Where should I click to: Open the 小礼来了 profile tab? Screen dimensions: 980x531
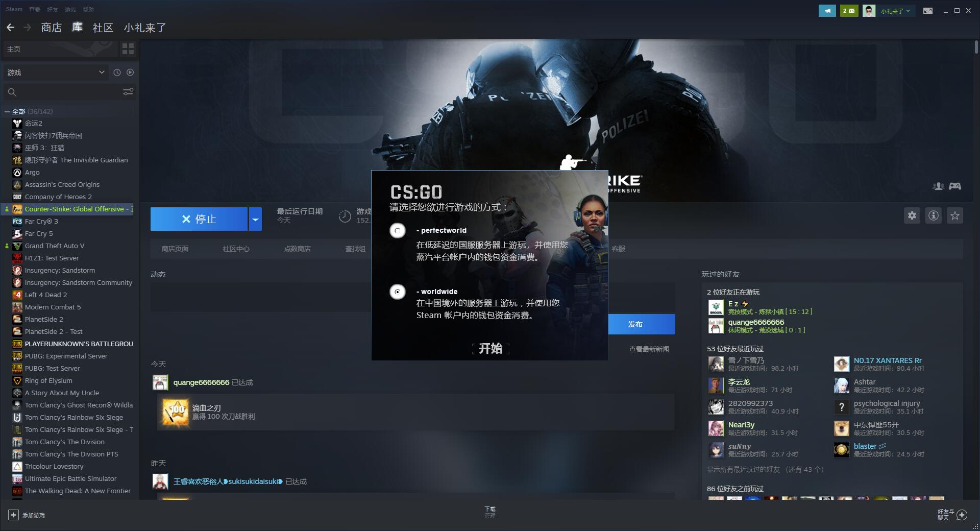145,28
